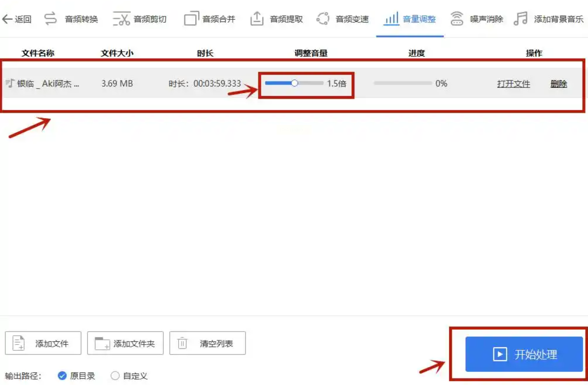Click the 音频变速 speed change icon

click(x=323, y=18)
